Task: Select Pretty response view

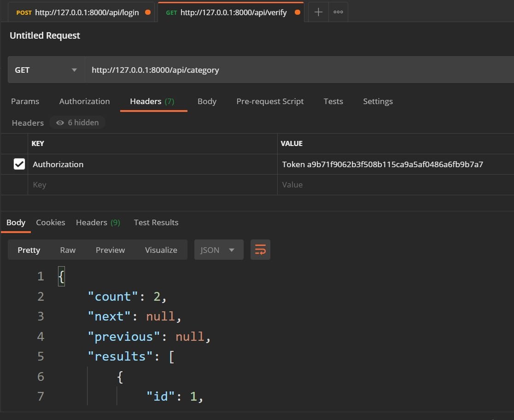Action: (x=29, y=250)
